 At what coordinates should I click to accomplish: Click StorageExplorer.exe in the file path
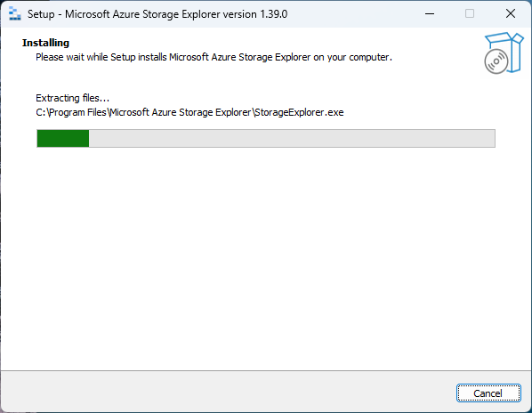tap(299, 112)
